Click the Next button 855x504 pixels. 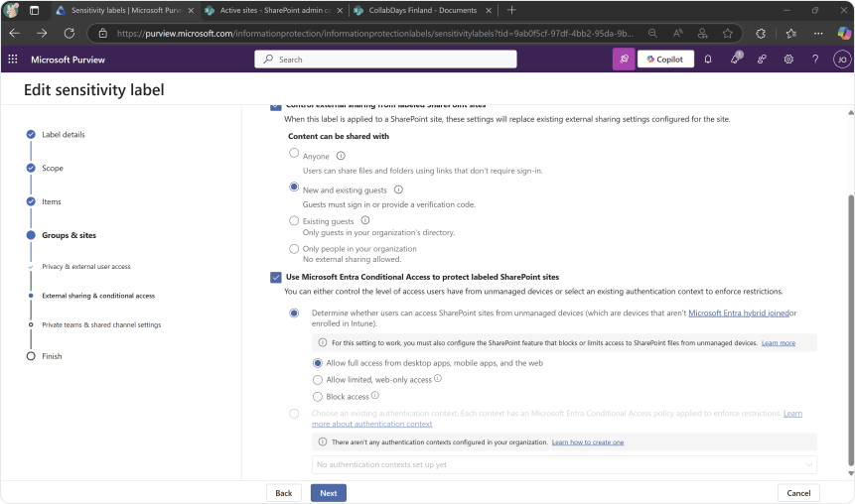tap(329, 493)
